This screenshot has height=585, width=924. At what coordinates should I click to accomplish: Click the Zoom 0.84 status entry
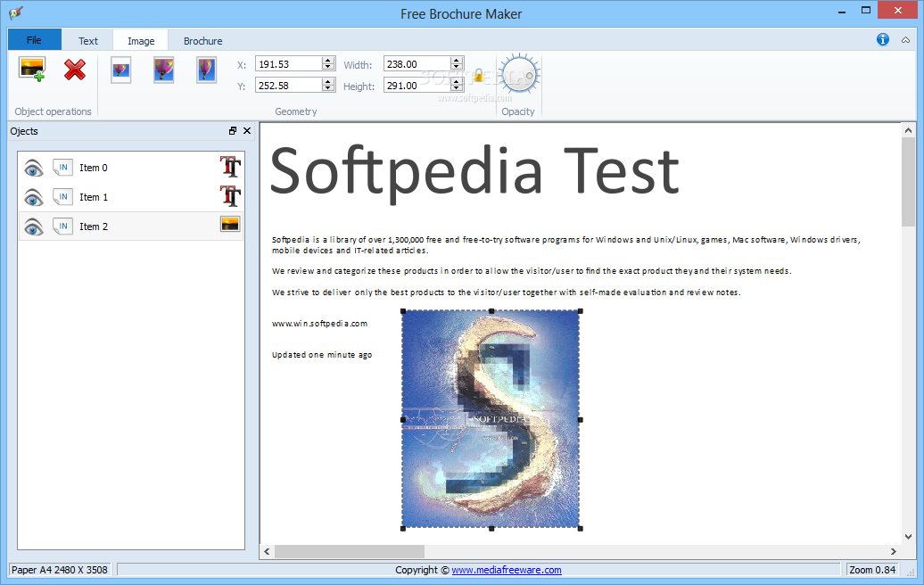click(x=872, y=570)
